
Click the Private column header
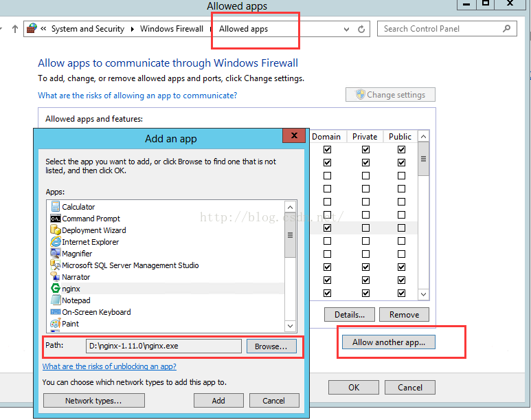tap(365, 137)
